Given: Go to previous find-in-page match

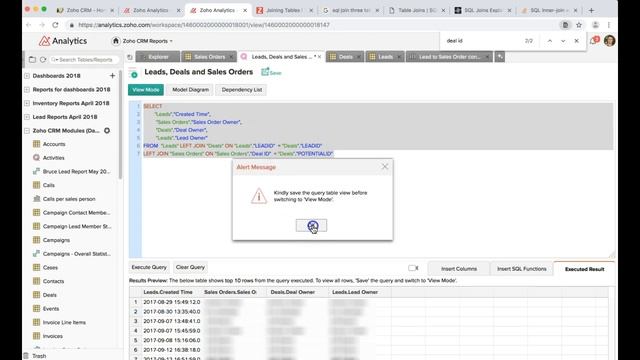Looking at the screenshot, I should pos(550,41).
